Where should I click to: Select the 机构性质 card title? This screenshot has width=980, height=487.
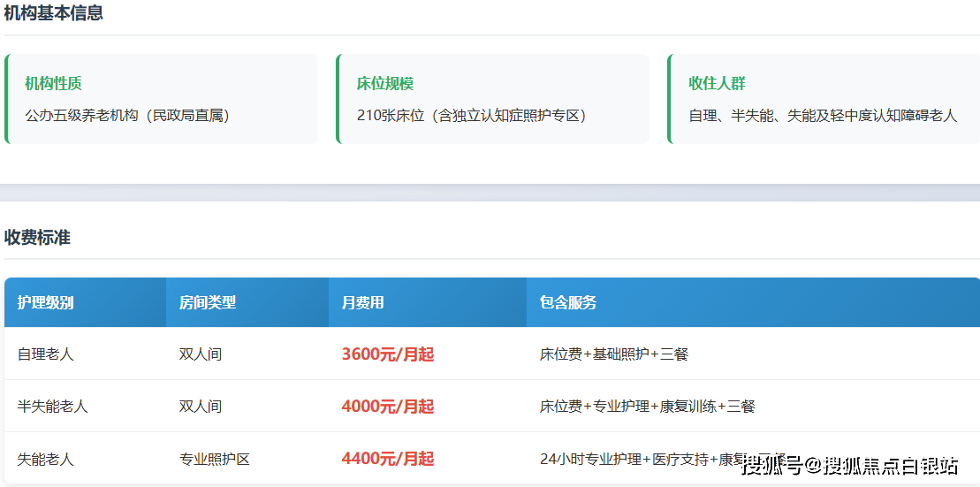pyautogui.click(x=53, y=84)
